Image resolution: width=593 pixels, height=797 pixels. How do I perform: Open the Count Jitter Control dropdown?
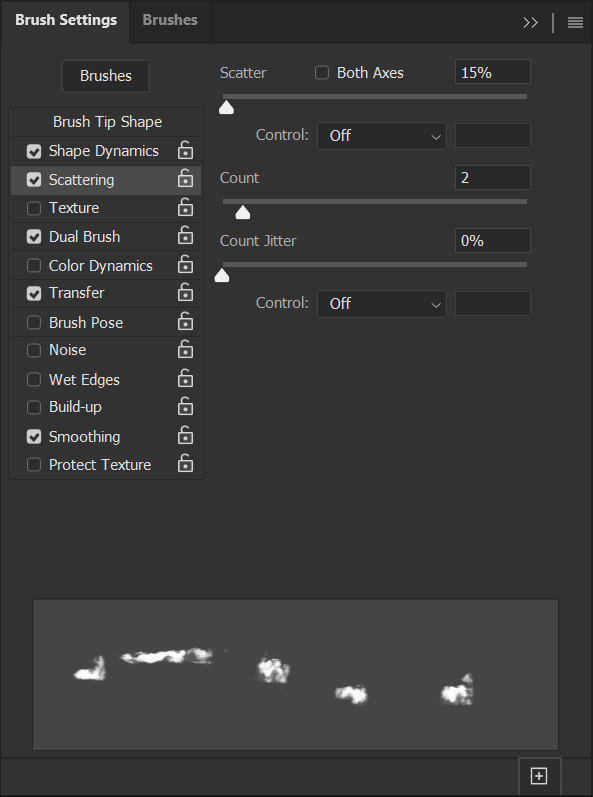382,303
